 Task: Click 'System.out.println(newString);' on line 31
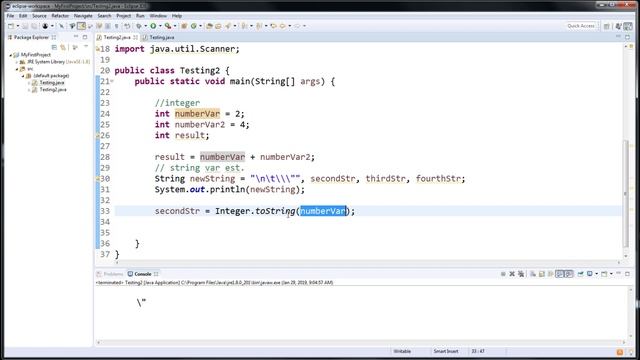click(229, 189)
